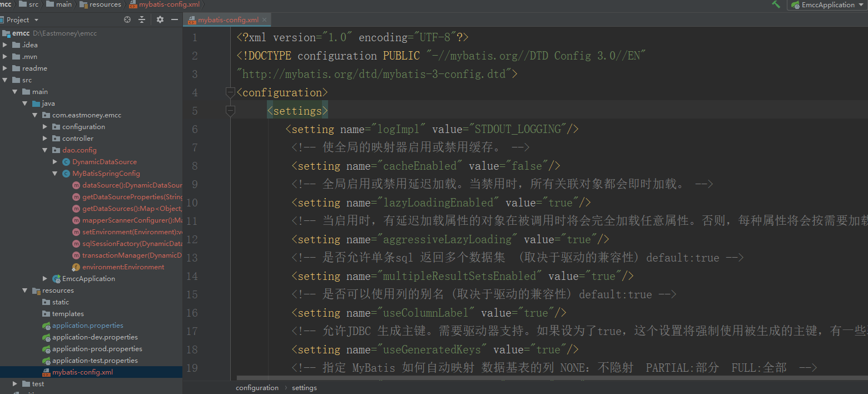The height and width of the screenshot is (394, 868).
Task: Click the Collapse All icon in Project panel
Action: coord(142,19)
